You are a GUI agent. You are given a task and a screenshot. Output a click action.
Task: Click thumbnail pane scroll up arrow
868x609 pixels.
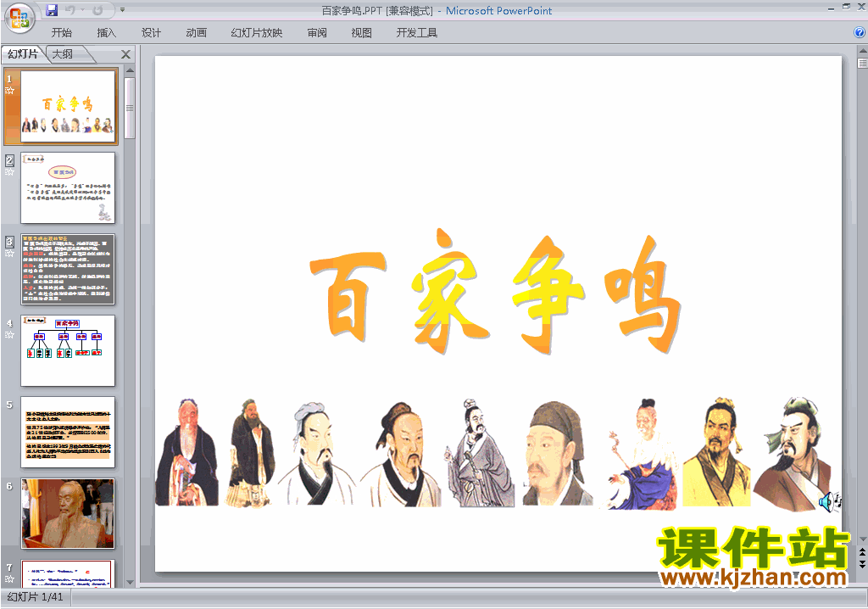point(130,70)
